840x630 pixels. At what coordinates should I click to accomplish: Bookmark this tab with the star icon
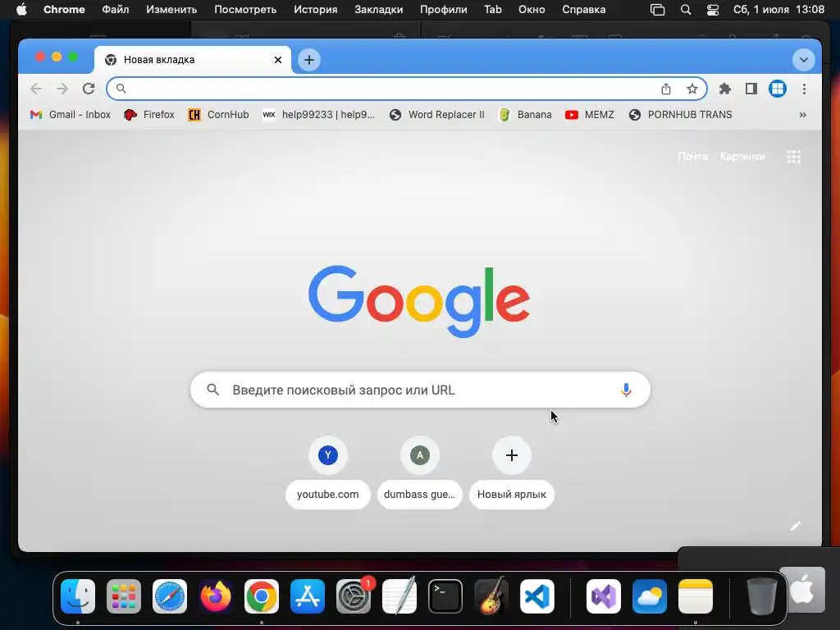(692, 89)
